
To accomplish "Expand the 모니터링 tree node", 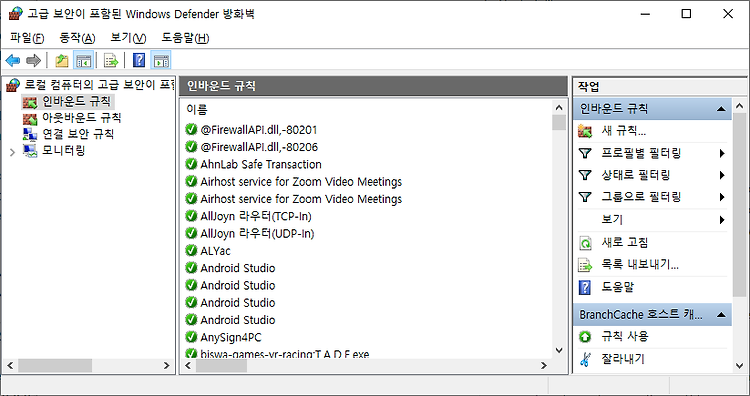I will tap(12, 152).
